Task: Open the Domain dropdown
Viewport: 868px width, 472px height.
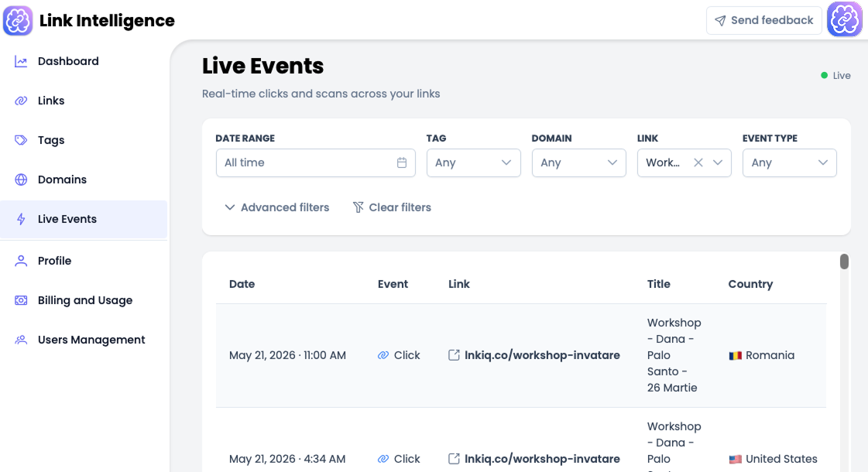Action: [578, 162]
